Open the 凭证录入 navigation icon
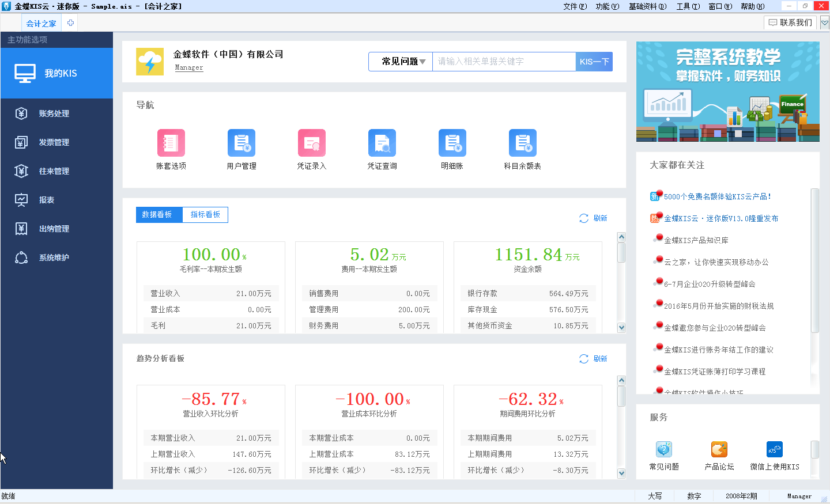The image size is (830, 504). coord(312,143)
